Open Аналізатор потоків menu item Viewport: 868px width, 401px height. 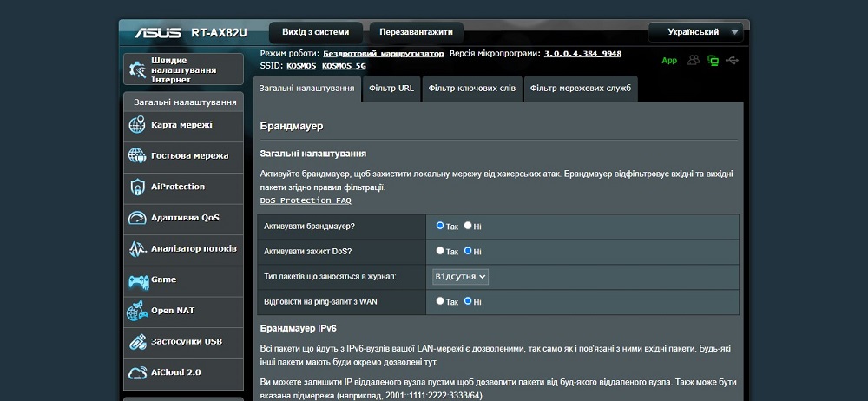point(183,249)
